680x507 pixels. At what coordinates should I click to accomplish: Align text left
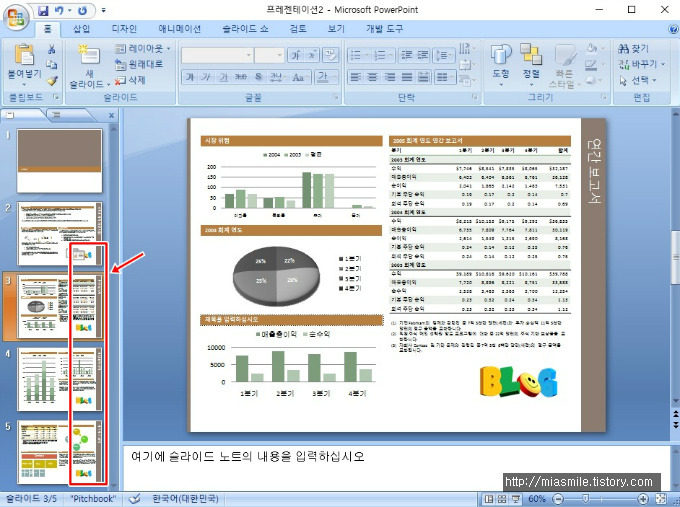[356, 77]
